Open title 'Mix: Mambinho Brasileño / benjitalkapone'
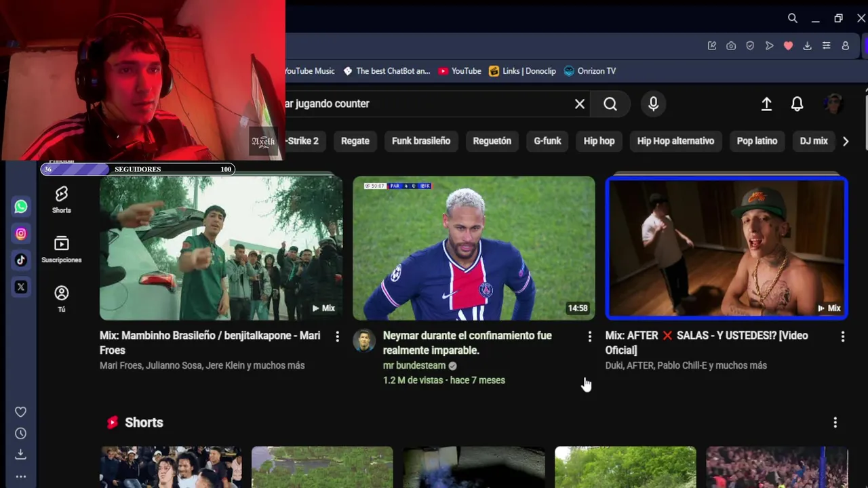Image resolution: width=868 pixels, height=488 pixels. 210,343
